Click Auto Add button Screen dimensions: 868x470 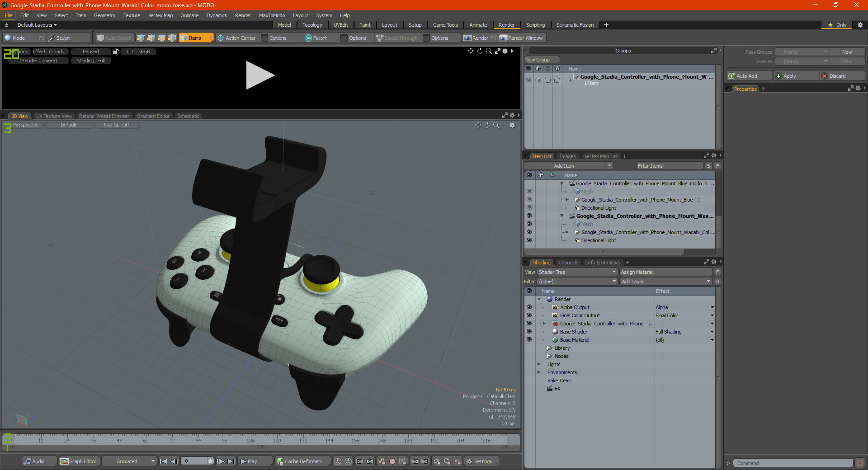click(749, 76)
